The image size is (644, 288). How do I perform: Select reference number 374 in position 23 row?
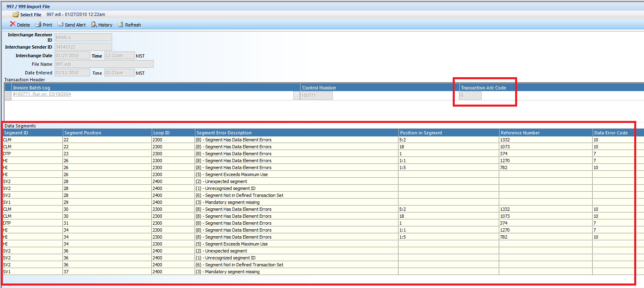(546, 154)
